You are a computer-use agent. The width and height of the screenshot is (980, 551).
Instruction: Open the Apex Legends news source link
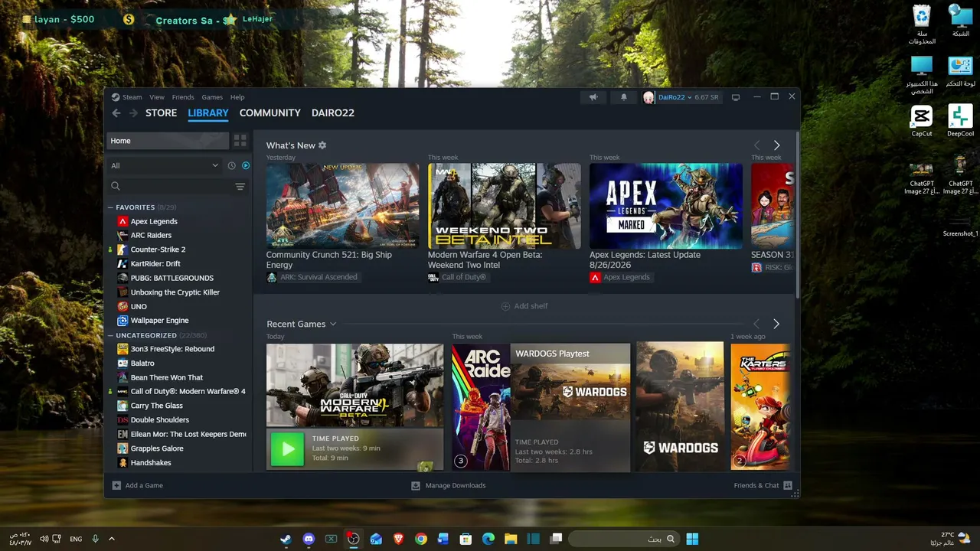coord(619,277)
